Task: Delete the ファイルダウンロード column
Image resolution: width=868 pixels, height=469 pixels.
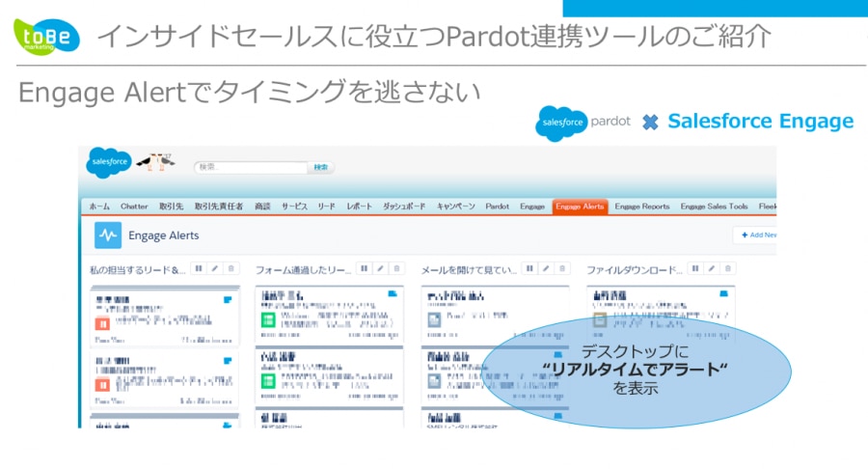Action: tap(728, 269)
